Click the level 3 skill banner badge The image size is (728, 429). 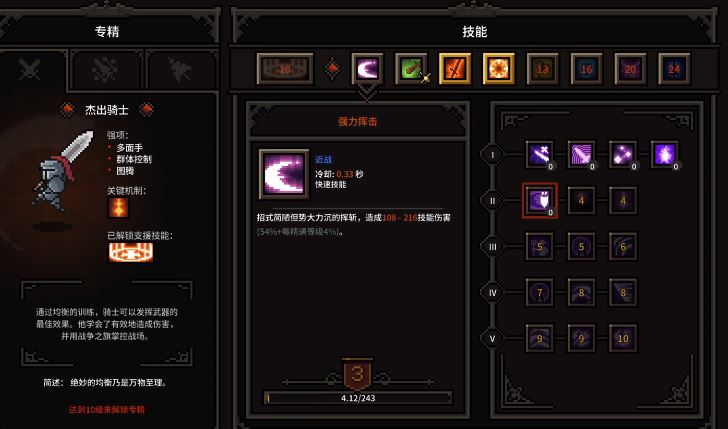[358, 374]
